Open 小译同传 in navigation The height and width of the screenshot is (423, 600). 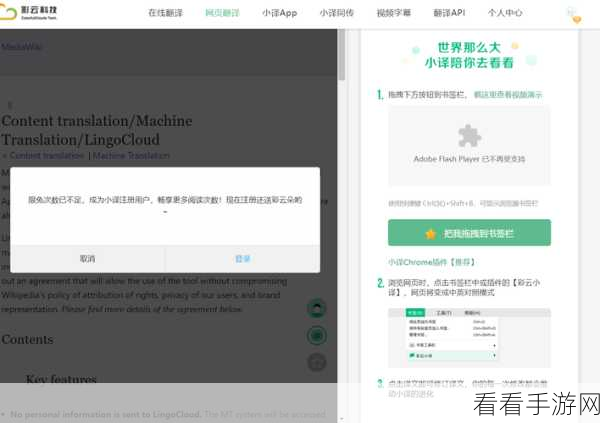[x=337, y=13]
